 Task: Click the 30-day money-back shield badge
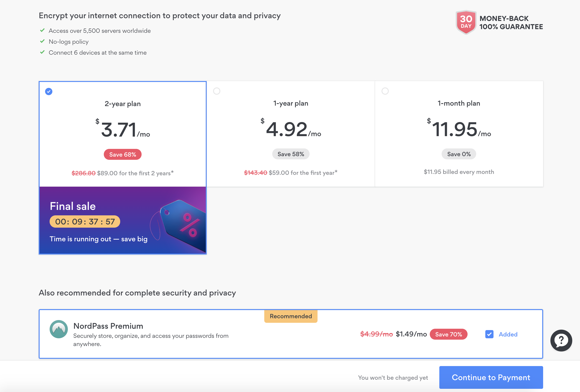(466, 22)
